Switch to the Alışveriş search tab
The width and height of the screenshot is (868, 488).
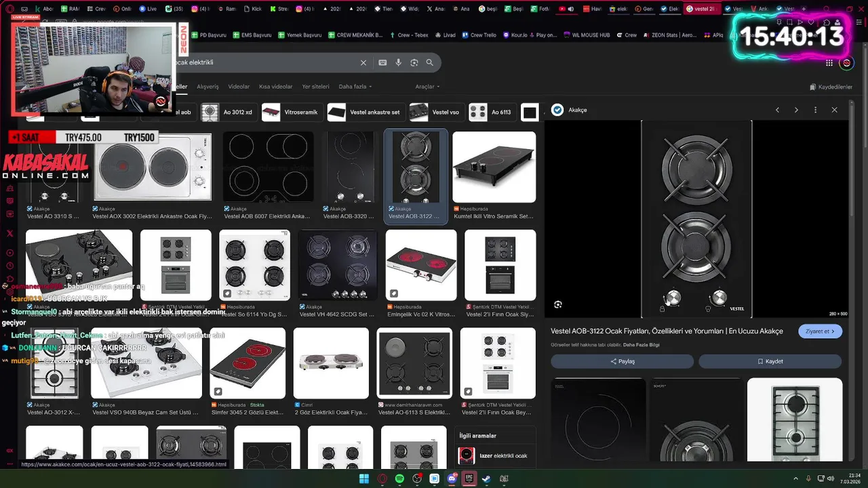point(208,87)
